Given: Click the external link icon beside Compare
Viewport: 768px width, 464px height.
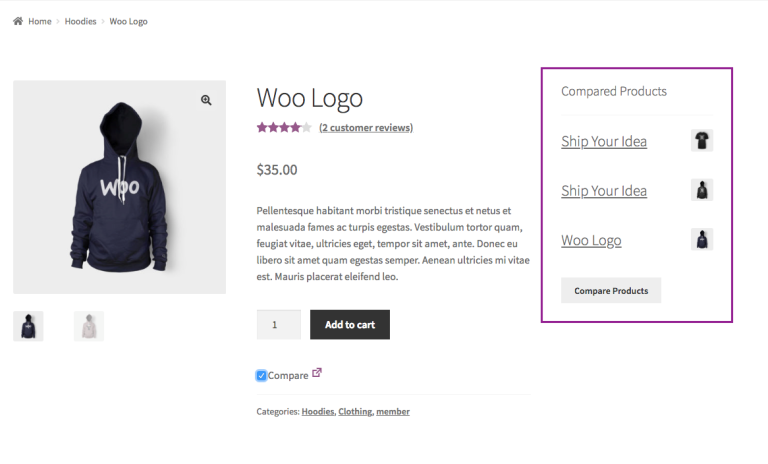Looking at the screenshot, I should 317,373.
